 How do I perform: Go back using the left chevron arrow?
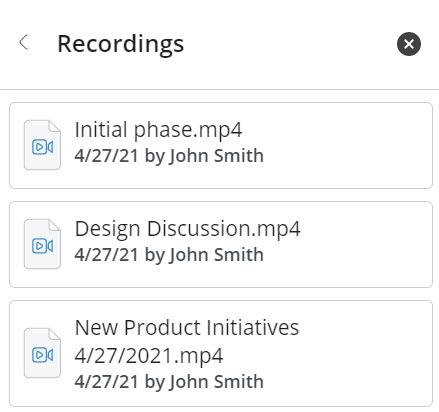[x=24, y=42]
